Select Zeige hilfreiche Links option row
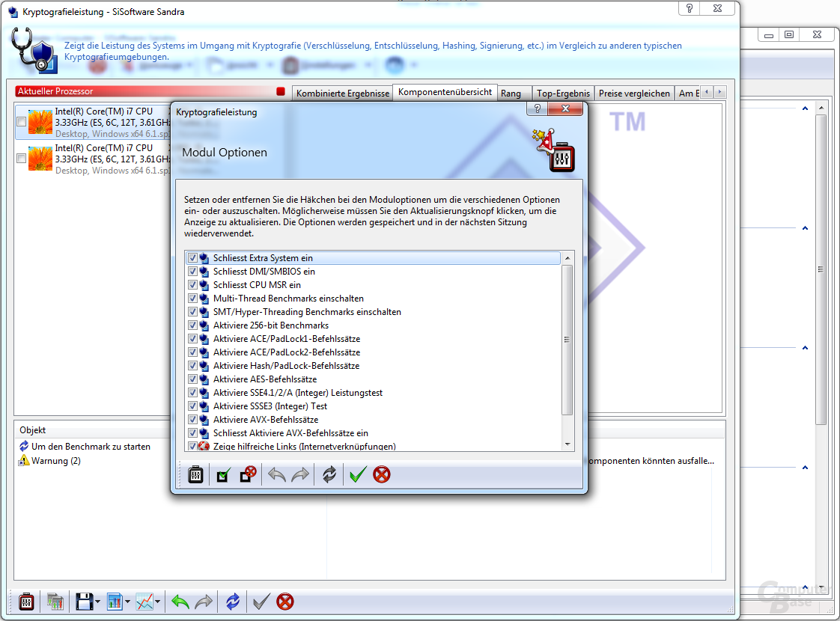Viewport: 840px width, 621px height. tap(373, 446)
